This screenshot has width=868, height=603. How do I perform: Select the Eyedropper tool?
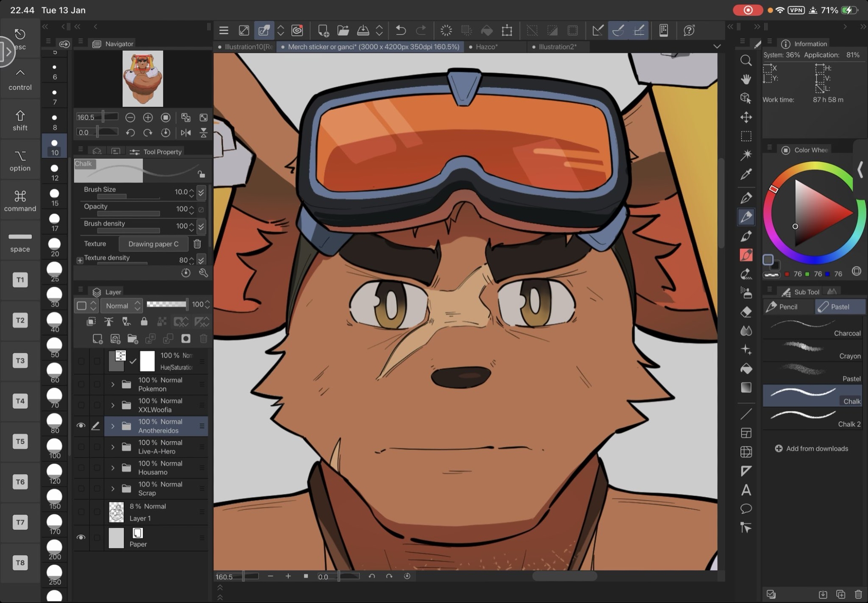tap(746, 174)
